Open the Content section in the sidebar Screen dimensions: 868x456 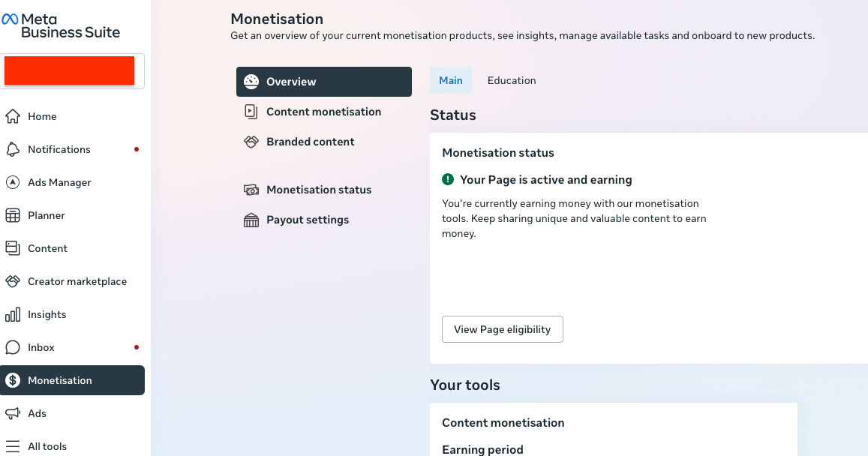47,248
